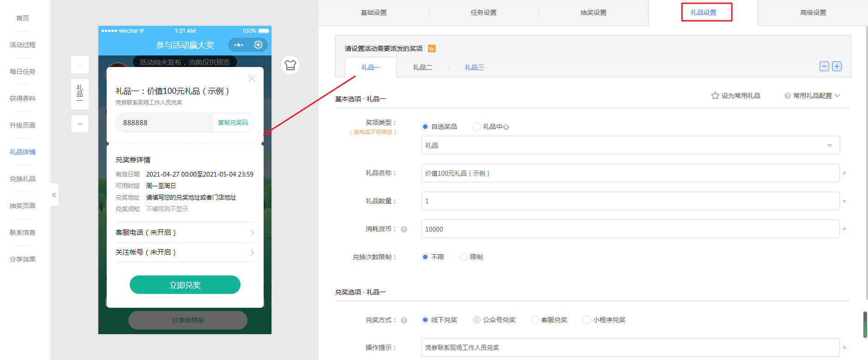Click the help icon beside 消耗货币
The height and width of the screenshot is (360, 868).
click(x=404, y=229)
